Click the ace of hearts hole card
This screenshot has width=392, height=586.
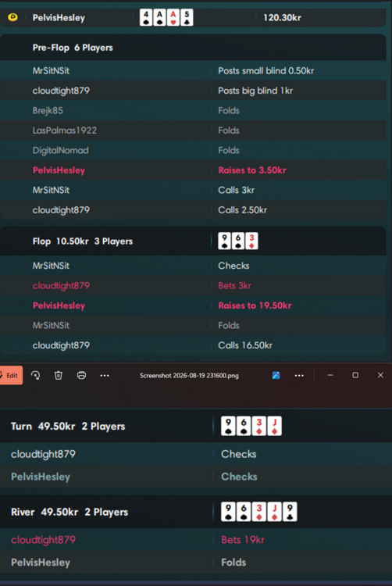click(173, 17)
